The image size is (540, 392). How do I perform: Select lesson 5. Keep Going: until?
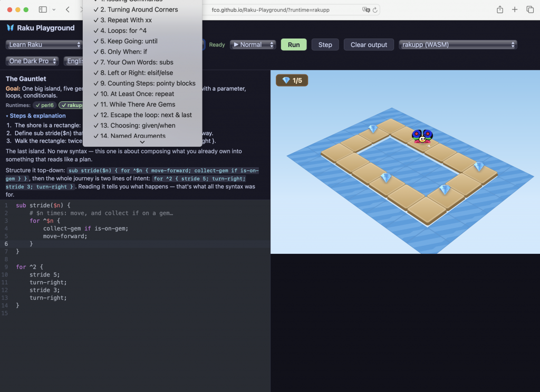(142, 41)
